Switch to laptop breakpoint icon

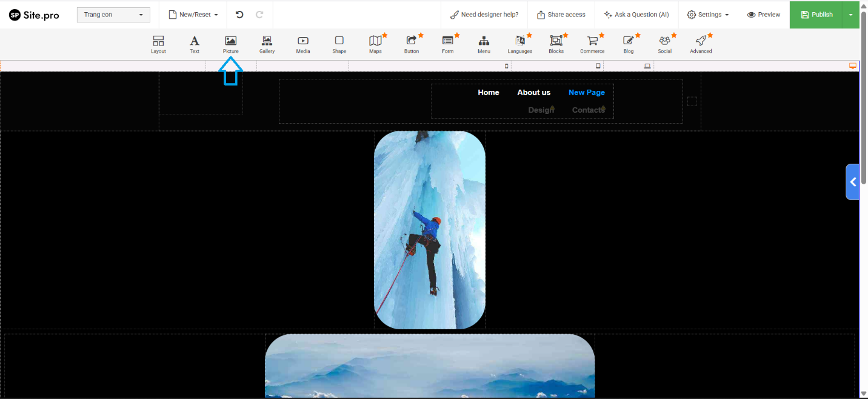(647, 66)
